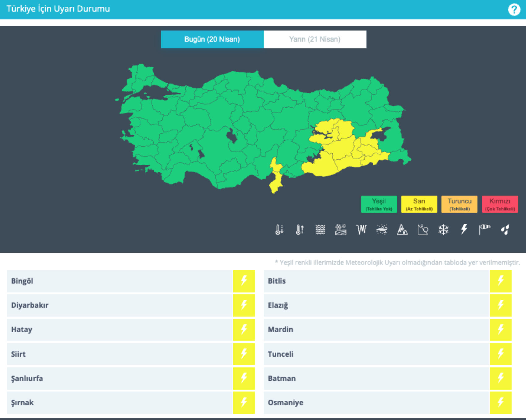This screenshot has width=526, height=420.
Task: Select the Bugün (20 Nisan) tab
Action: point(212,39)
